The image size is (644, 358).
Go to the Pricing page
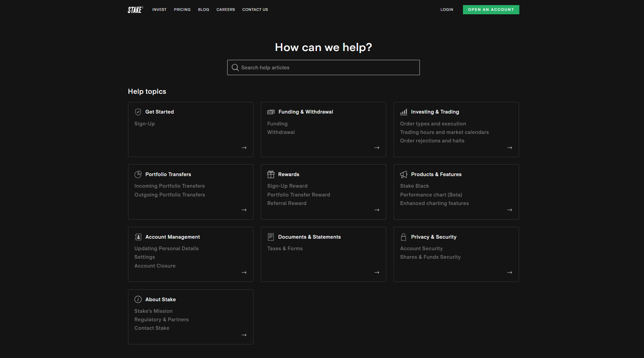[x=182, y=10]
